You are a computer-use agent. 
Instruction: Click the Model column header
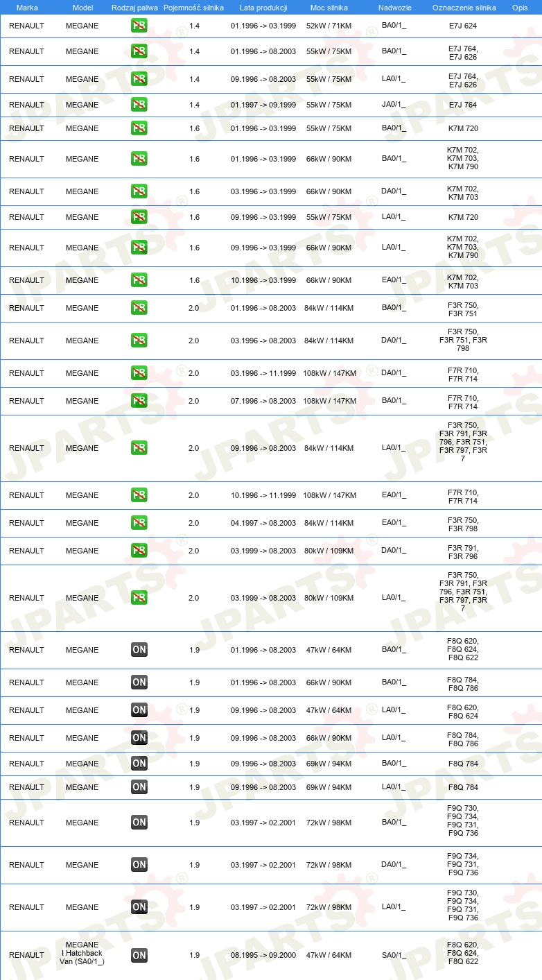point(82,8)
